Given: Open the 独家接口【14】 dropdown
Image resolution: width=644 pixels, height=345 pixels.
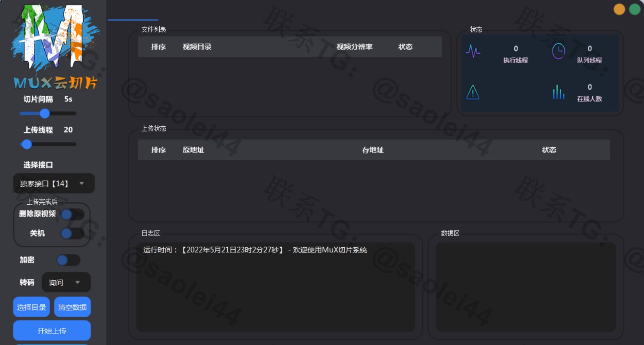Looking at the screenshot, I should [54, 183].
